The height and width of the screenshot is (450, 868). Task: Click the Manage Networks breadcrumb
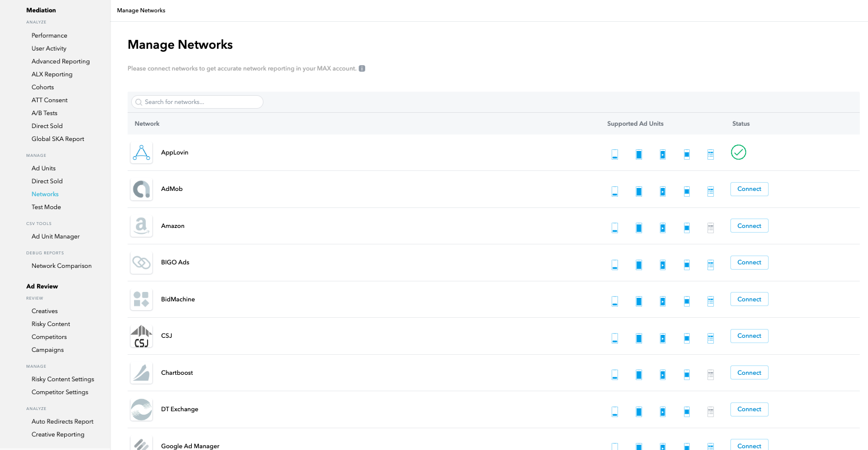141,10
